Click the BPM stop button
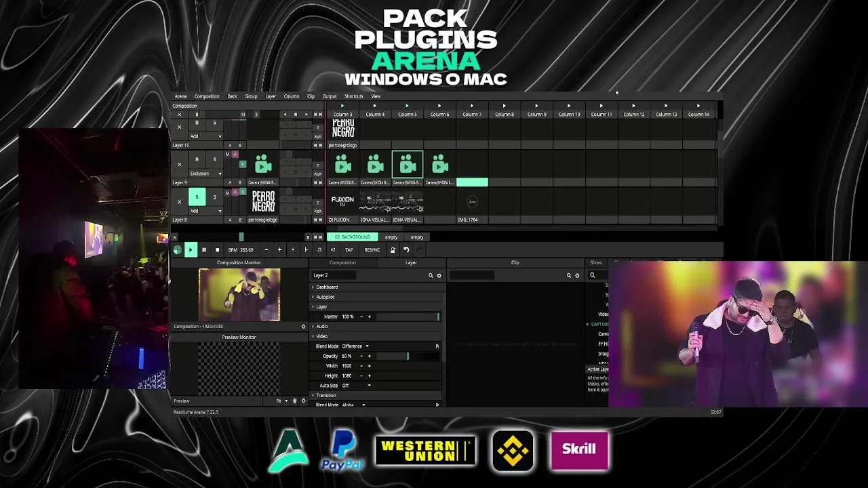 (x=217, y=250)
